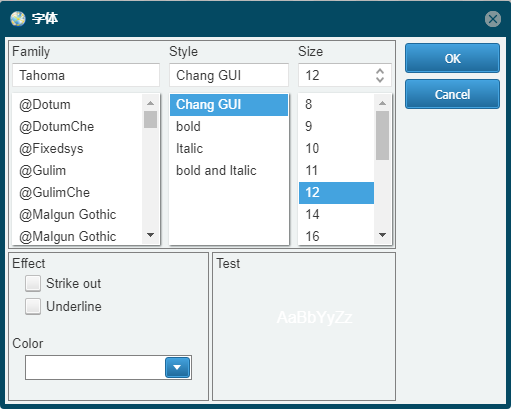511x409 pixels.
Task: Enable the Strike out checkbox
Action: [x=33, y=284]
